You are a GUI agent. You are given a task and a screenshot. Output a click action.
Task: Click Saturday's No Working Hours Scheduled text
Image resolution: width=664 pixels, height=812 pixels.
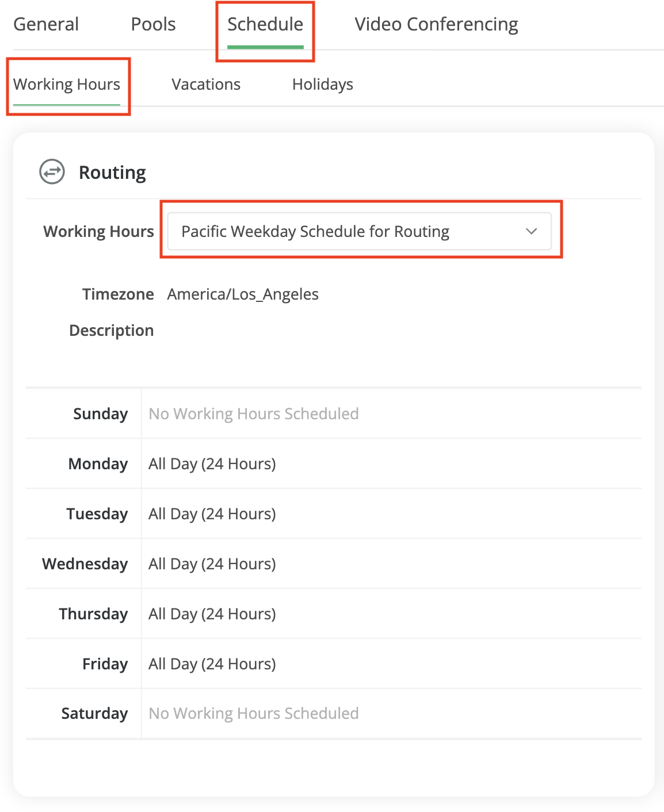pyautogui.click(x=254, y=714)
